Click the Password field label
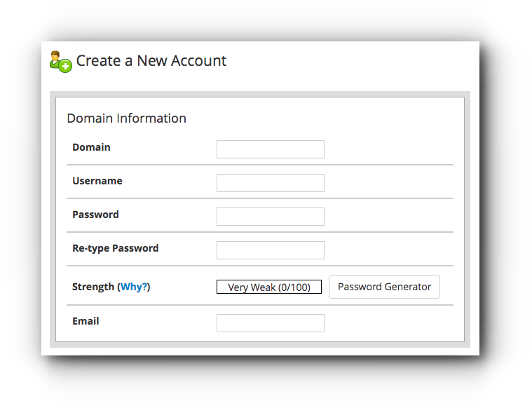 [96, 215]
